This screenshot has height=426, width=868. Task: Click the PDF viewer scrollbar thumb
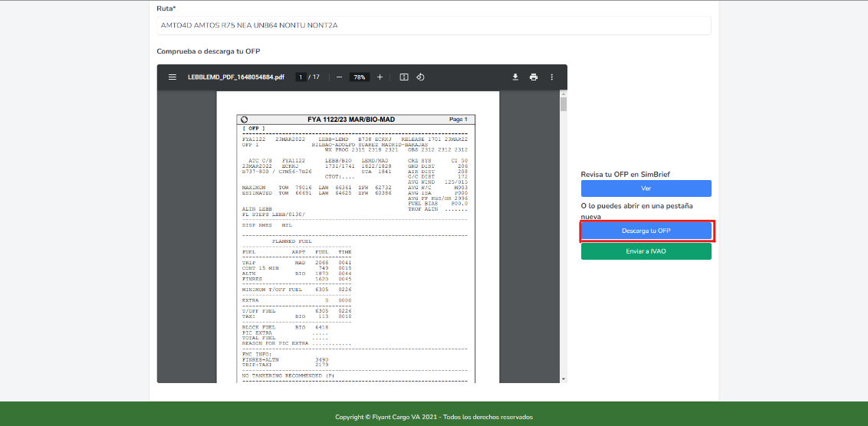coord(564,104)
